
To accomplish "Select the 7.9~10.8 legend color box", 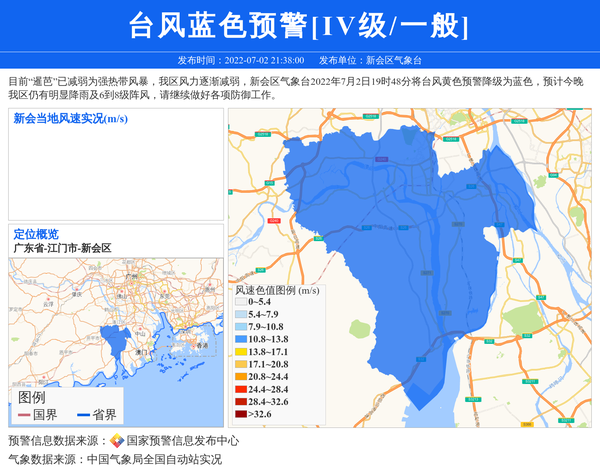I will (240, 327).
